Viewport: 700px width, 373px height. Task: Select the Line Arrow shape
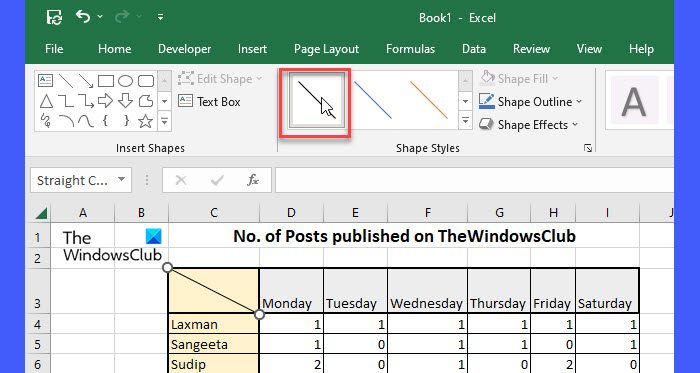(x=86, y=81)
